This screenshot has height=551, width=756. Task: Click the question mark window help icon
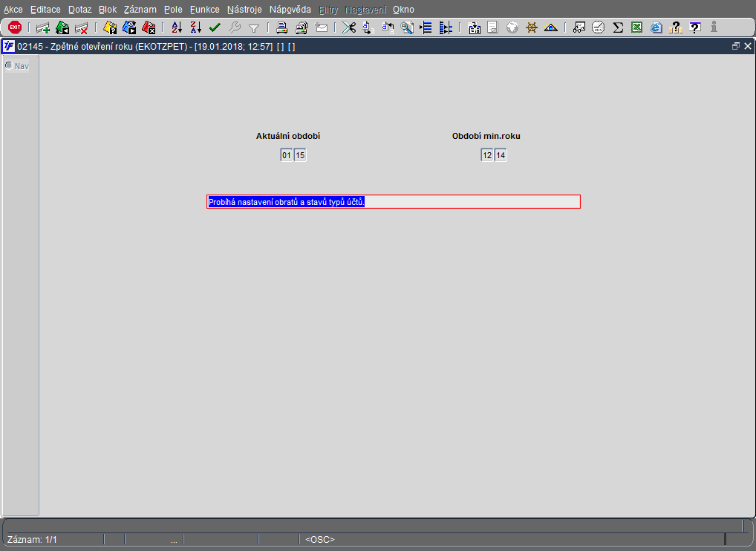coord(695,27)
